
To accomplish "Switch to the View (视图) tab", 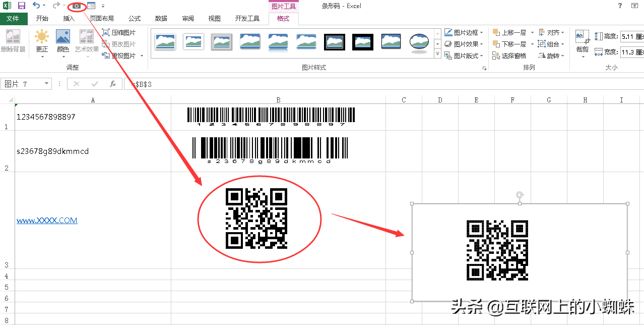I will pos(215,19).
